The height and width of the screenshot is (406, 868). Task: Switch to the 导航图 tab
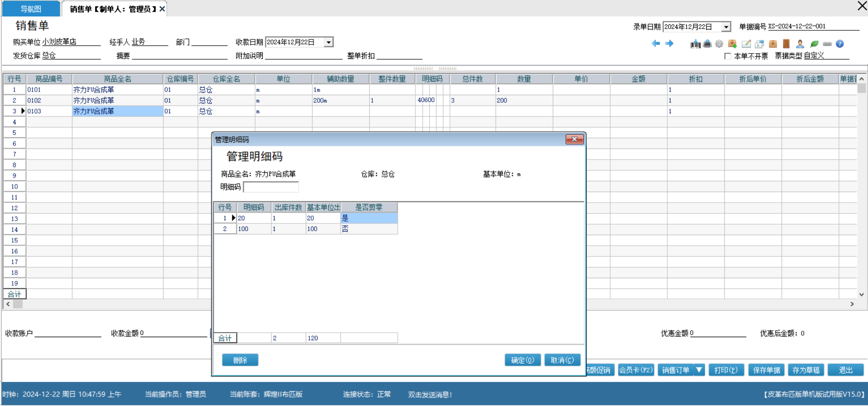point(31,9)
